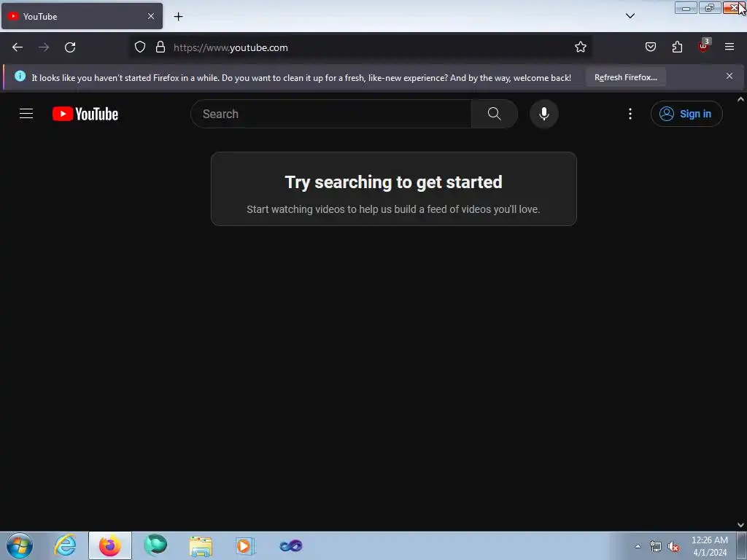Select the YouTube browser tab
The image size is (747, 560).
coord(82,16)
